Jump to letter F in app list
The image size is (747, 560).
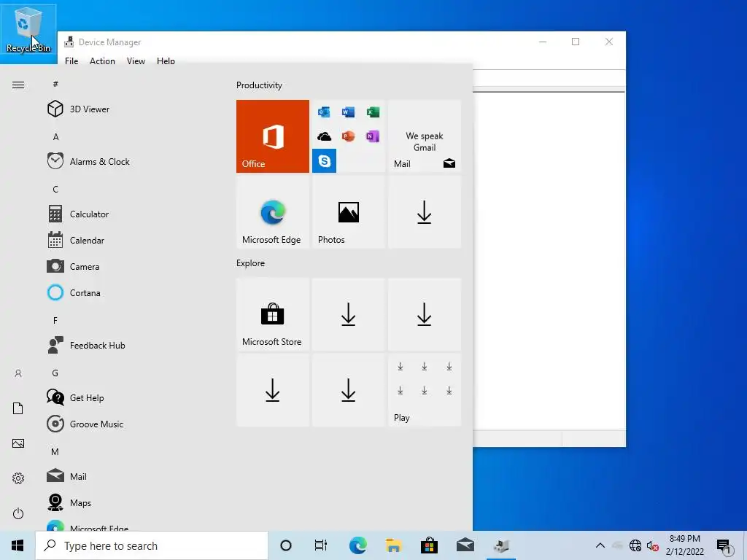point(55,321)
